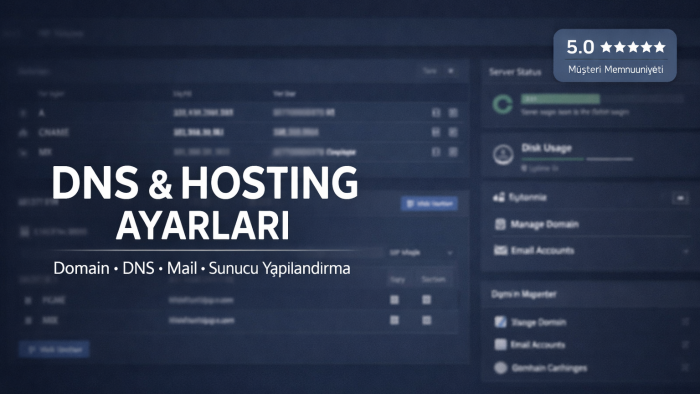Click the small control at the DNS table header's right
This screenshot has height=394, width=700.
click(451, 71)
